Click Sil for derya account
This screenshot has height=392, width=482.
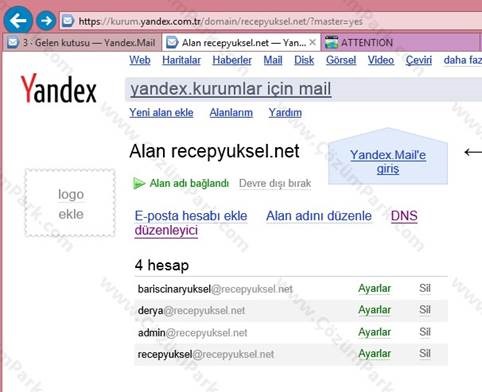[x=425, y=310]
